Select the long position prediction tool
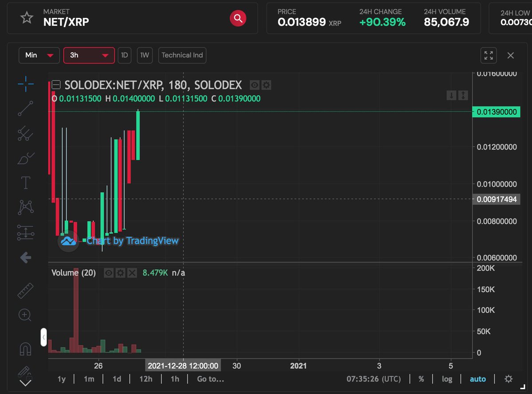This screenshot has height=394, width=532. 26,232
